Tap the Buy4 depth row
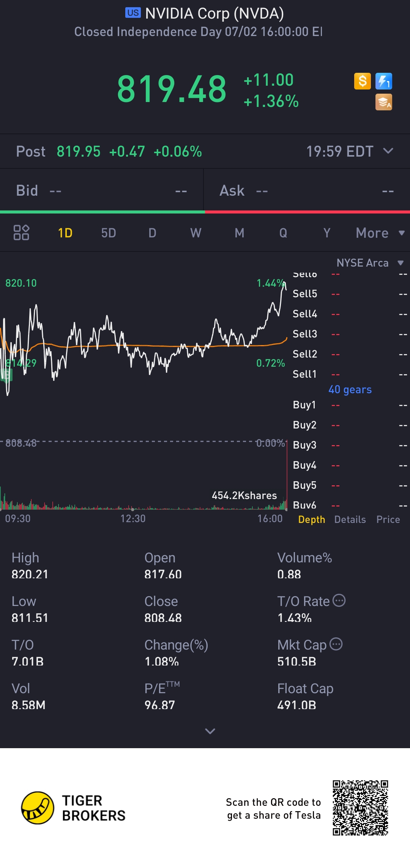 click(x=350, y=465)
